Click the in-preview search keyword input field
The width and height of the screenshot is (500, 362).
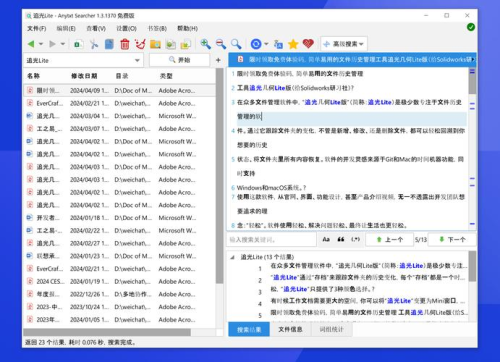click(x=272, y=239)
